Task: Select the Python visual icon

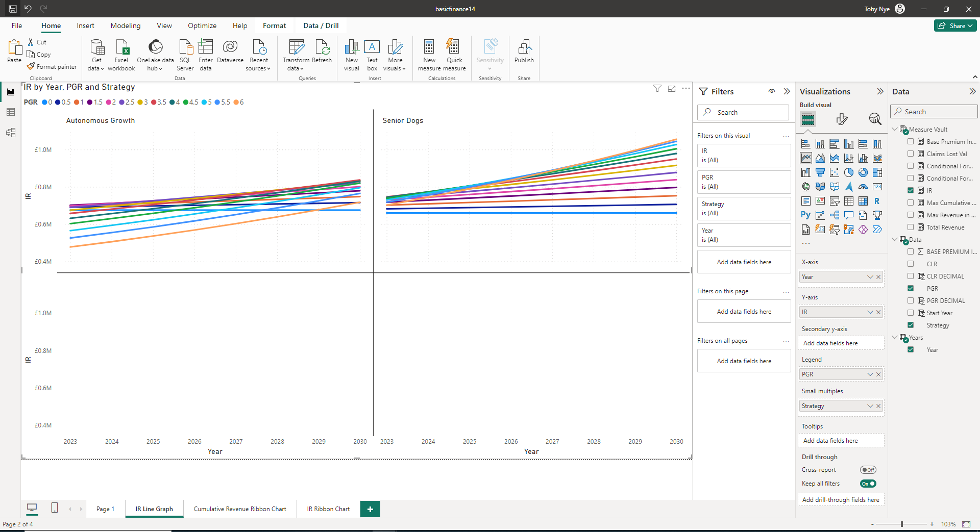Action: click(x=805, y=215)
